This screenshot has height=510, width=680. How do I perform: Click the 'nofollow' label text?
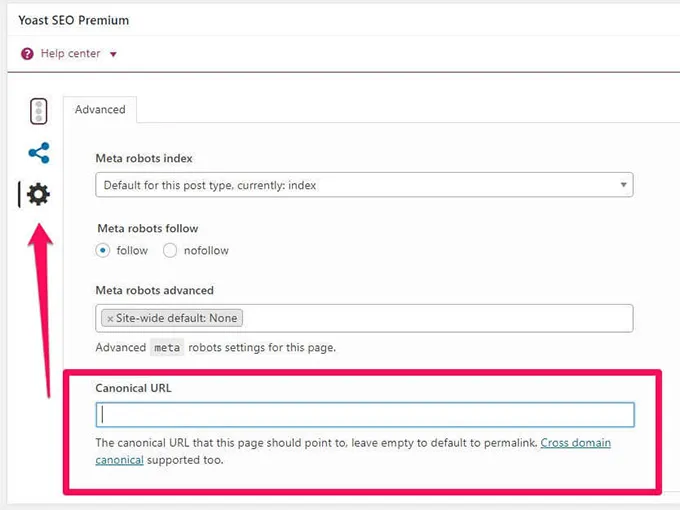tap(205, 250)
